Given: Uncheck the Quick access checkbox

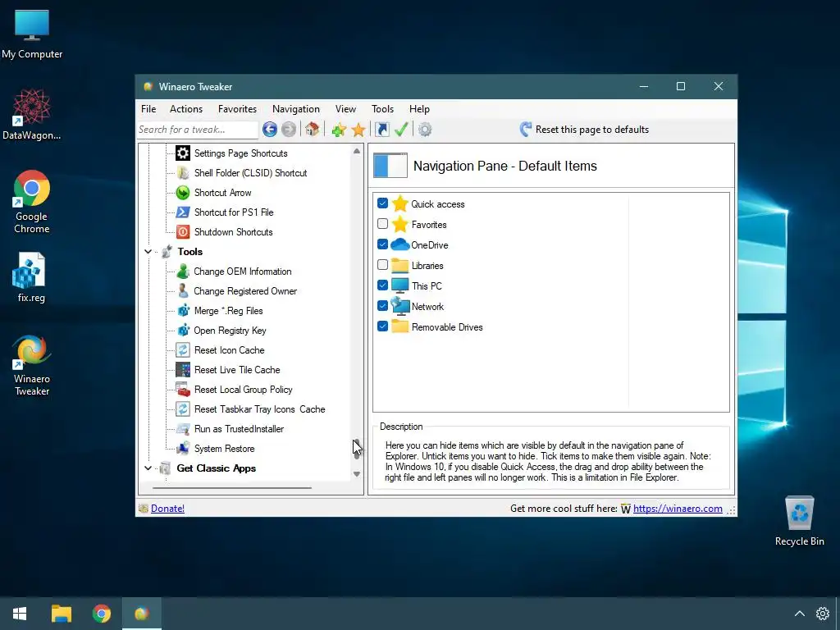Looking at the screenshot, I should coord(382,203).
